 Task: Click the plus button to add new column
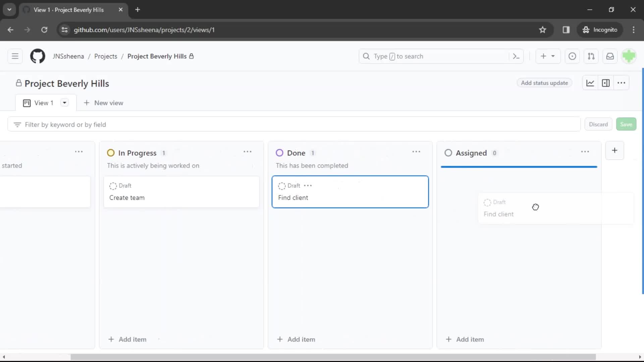[614, 150]
